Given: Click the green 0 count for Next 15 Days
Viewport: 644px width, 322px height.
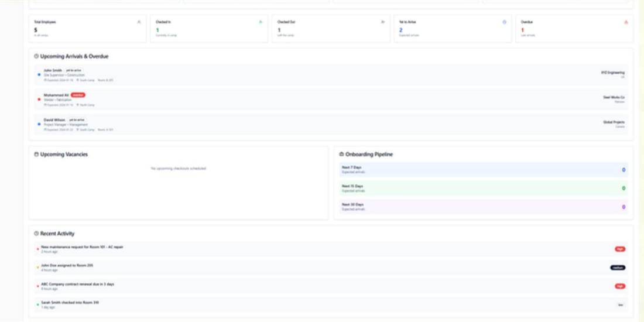Looking at the screenshot, I should (x=624, y=188).
